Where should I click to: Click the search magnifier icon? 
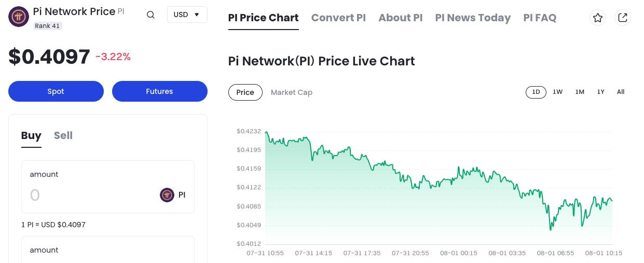pyautogui.click(x=150, y=15)
